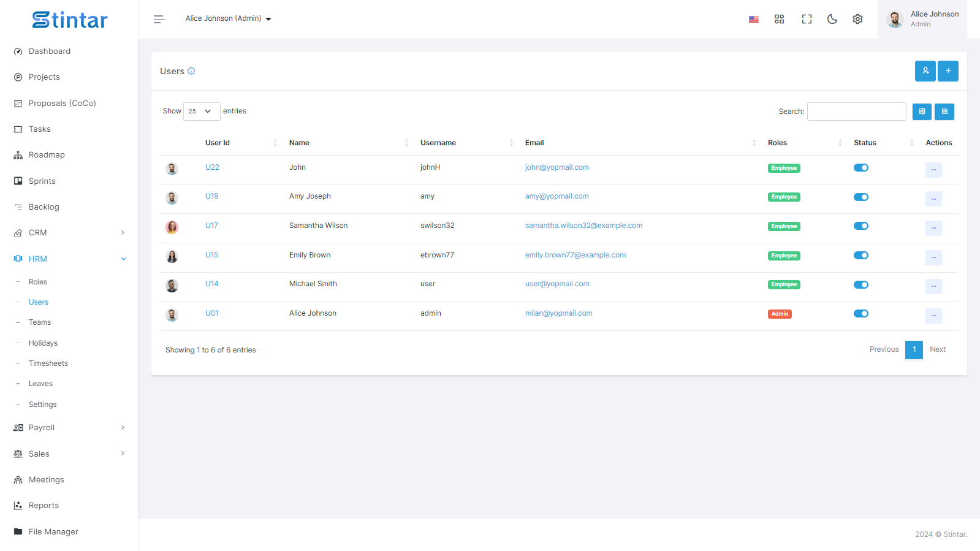Open Roles under HRM
The height and width of the screenshot is (551, 980).
click(38, 282)
